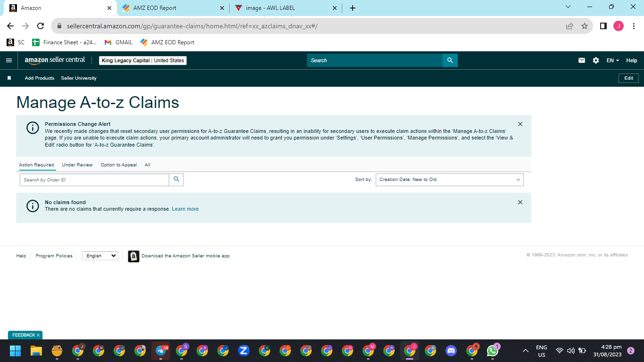This screenshot has height=362, width=644.
Task: Click the volume speaker tray icon
Action: point(571,351)
